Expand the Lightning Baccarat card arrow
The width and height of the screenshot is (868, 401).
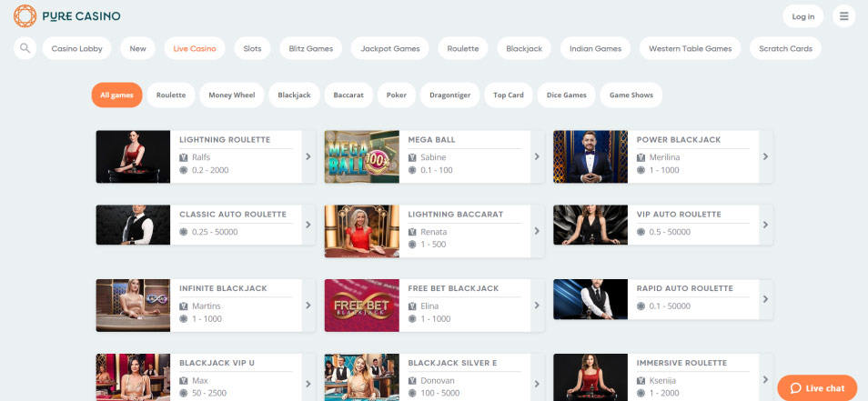tap(537, 231)
